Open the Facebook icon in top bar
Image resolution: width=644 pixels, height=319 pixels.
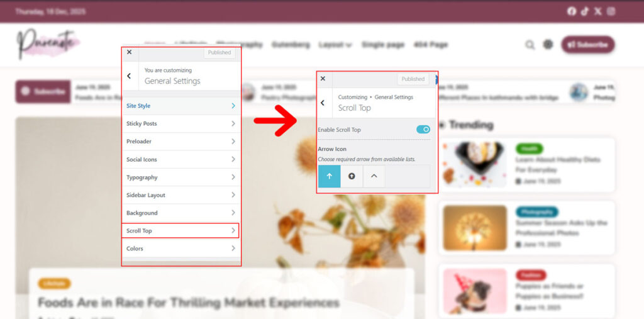pyautogui.click(x=572, y=11)
